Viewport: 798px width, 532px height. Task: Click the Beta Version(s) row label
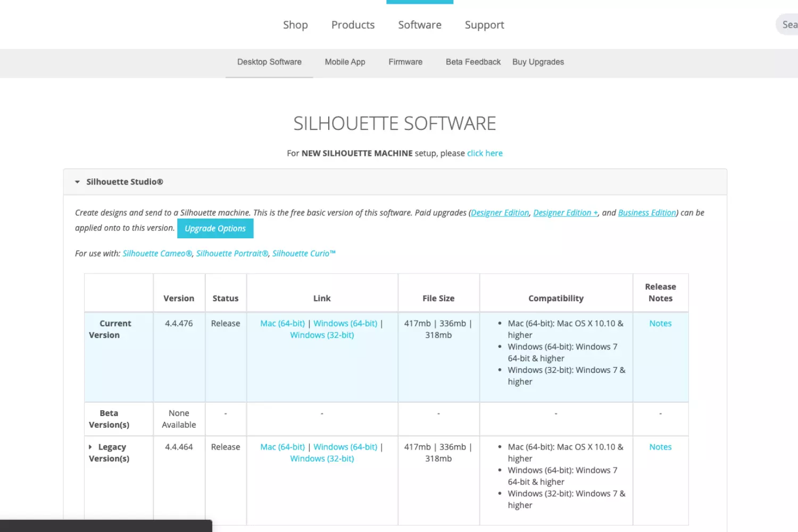click(x=109, y=419)
